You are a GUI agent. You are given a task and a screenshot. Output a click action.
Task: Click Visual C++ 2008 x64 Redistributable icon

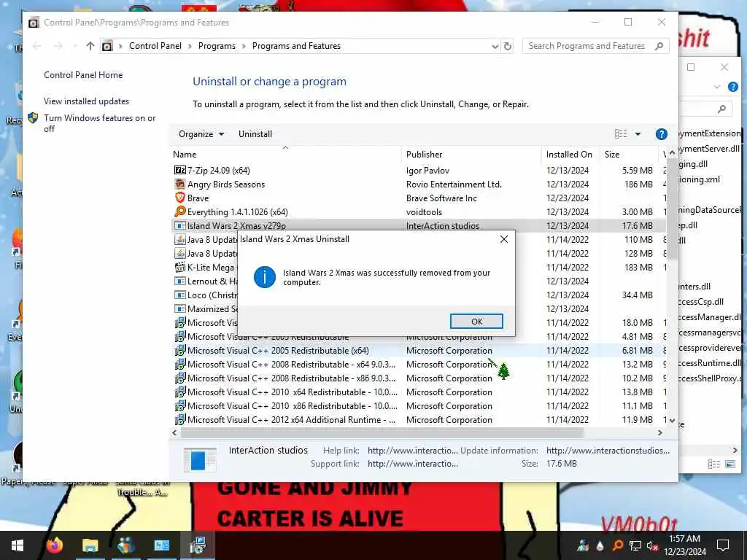pyautogui.click(x=179, y=365)
